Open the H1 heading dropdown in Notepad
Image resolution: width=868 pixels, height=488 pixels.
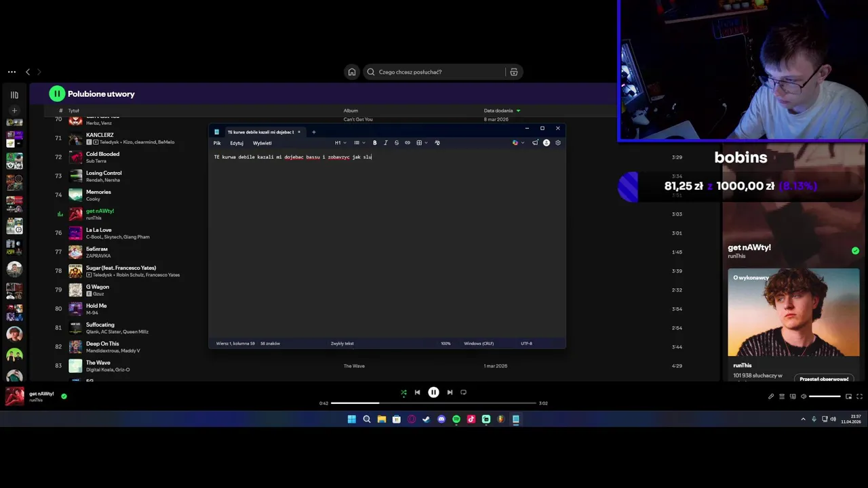click(x=340, y=143)
